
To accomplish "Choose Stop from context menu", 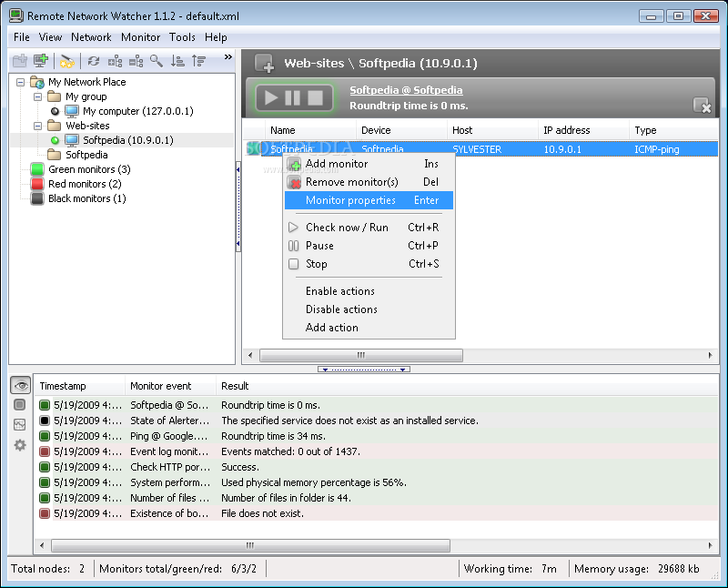I will (369, 264).
